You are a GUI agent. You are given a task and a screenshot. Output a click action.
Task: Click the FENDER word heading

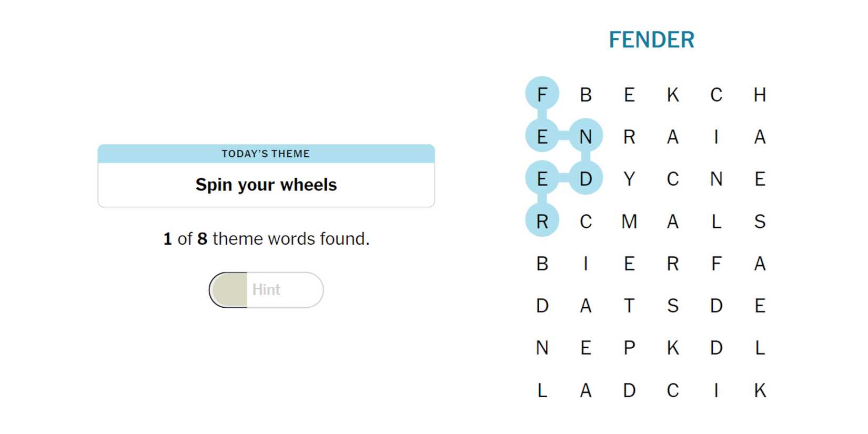pos(651,40)
